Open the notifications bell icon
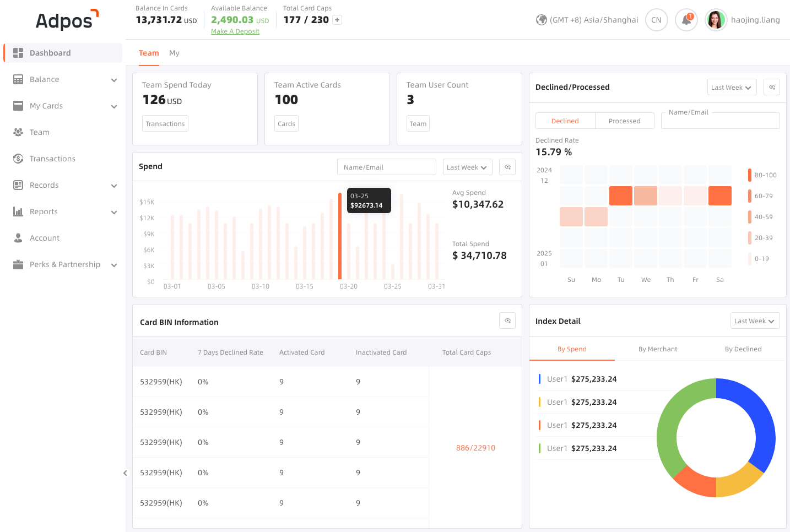The width and height of the screenshot is (790, 532). click(x=686, y=20)
